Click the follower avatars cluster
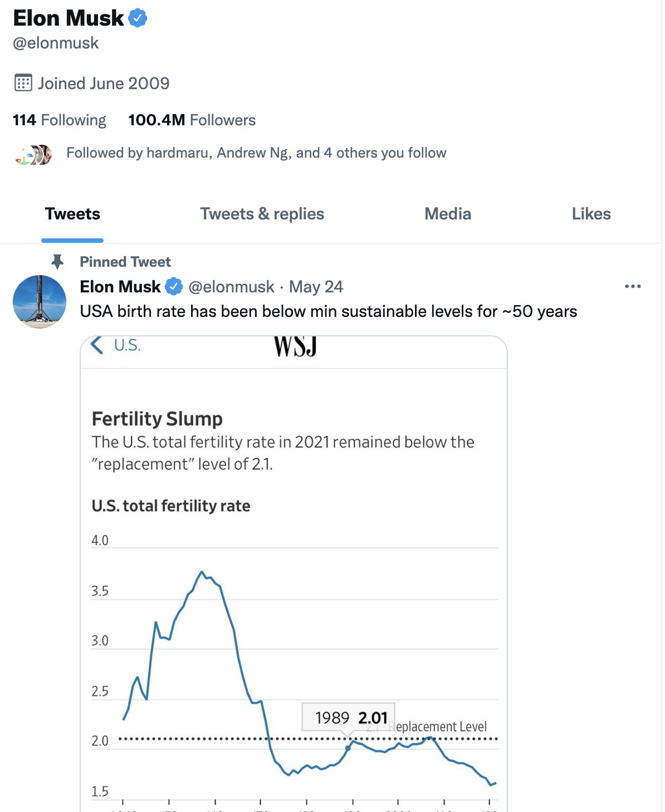 (x=33, y=154)
